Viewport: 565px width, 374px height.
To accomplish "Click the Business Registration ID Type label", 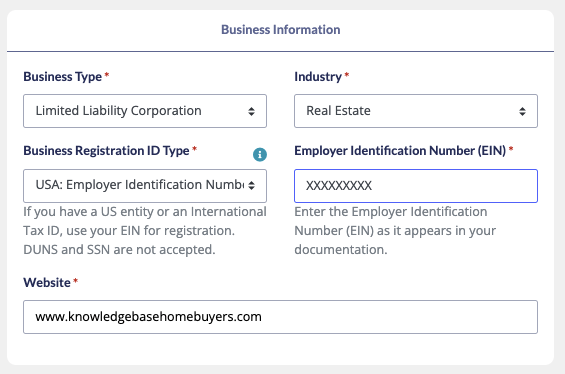I will click(x=106, y=151).
